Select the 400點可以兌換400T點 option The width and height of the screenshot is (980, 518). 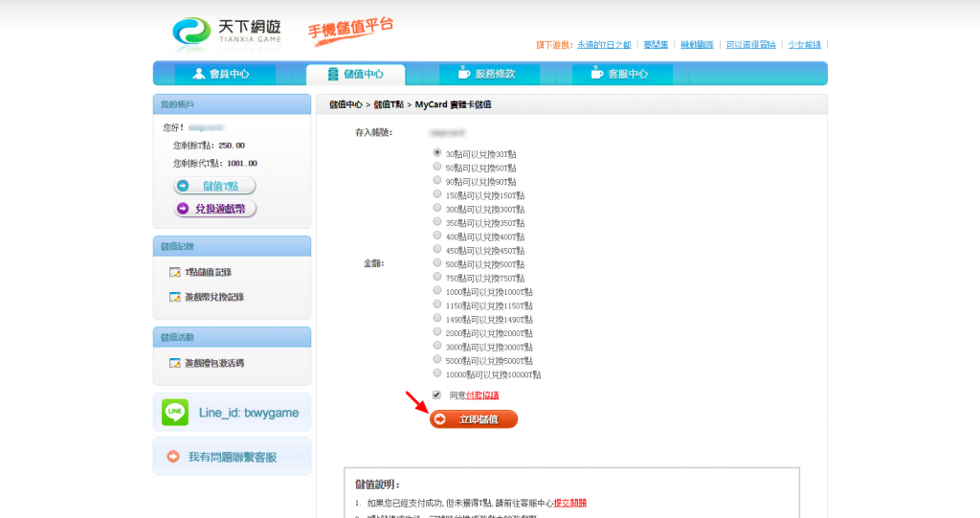437,236
